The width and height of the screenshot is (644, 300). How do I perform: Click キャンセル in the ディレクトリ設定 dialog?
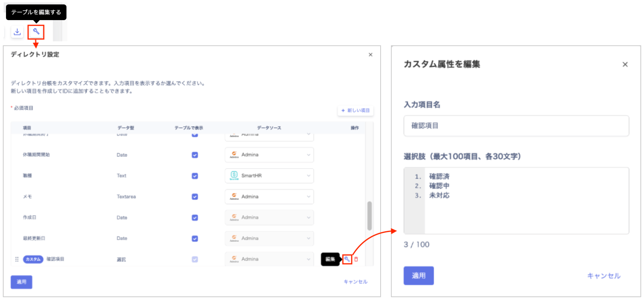click(x=355, y=282)
